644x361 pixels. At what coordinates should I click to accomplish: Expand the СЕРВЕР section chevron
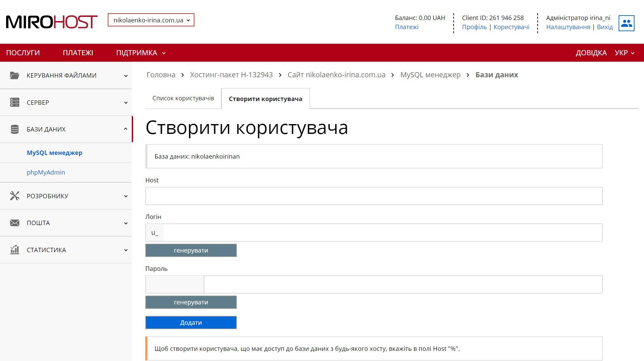(126, 103)
